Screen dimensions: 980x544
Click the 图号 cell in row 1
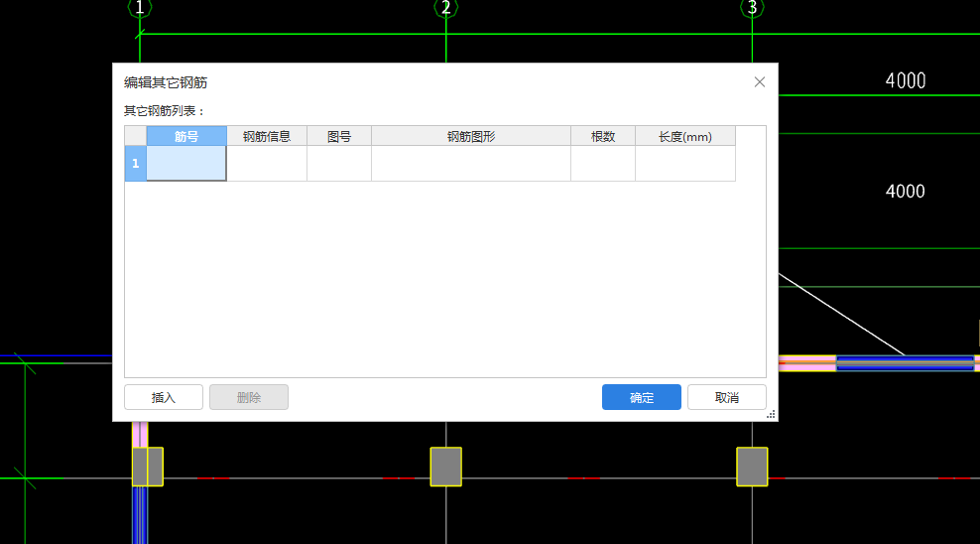[339, 163]
